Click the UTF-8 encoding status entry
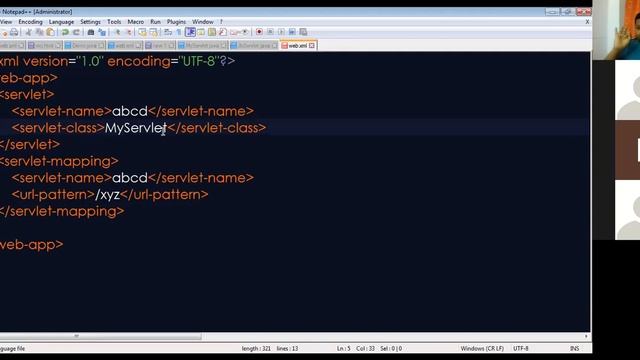Image resolution: width=640 pixels, height=360 pixels. [x=521, y=349]
